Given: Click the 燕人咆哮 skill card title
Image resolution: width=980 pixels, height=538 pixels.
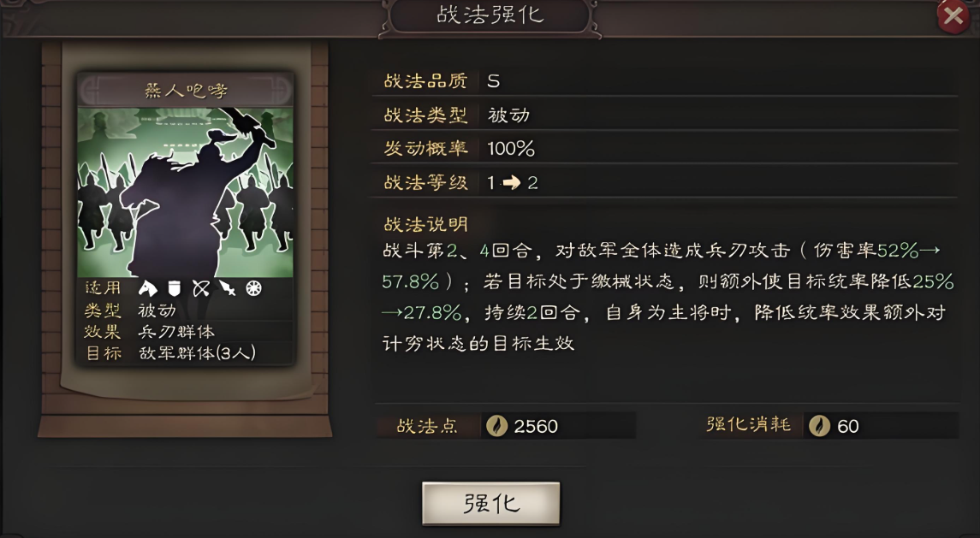Looking at the screenshot, I should click(x=186, y=91).
